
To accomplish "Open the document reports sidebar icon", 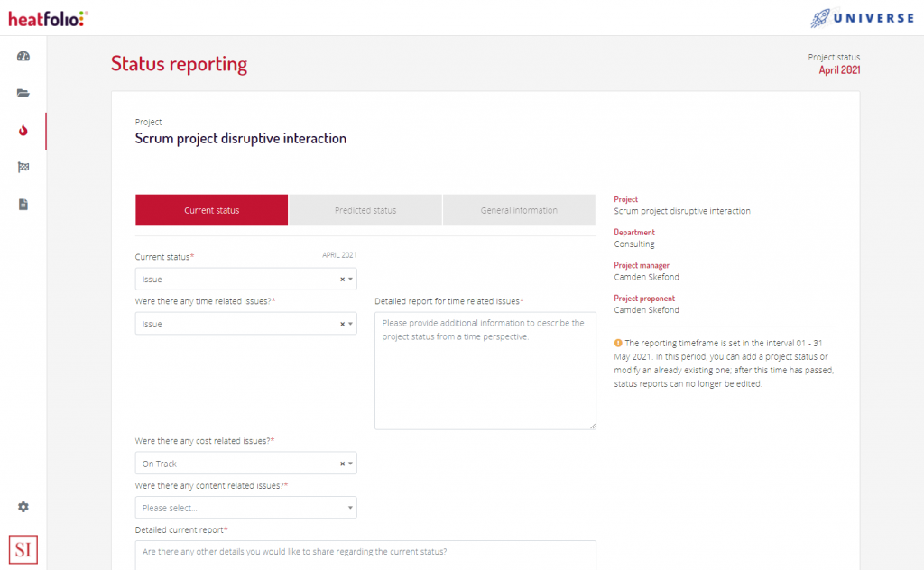I will [23, 205].
